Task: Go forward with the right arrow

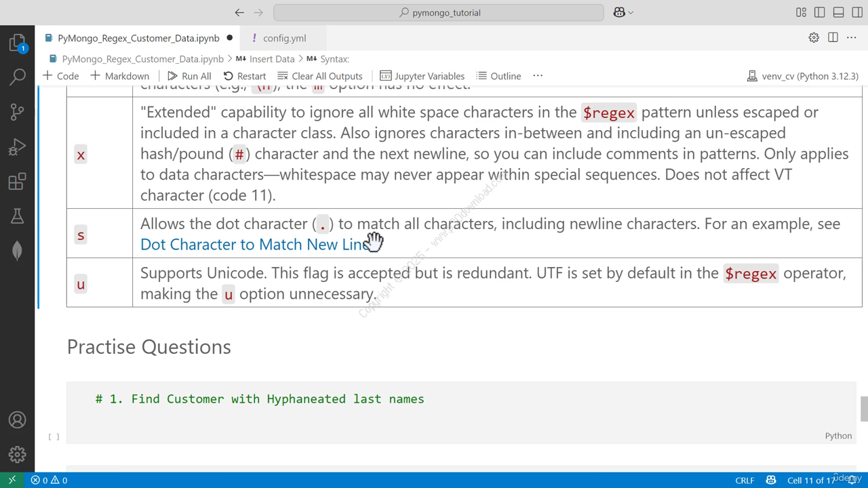Action: [x=258, y=12]
